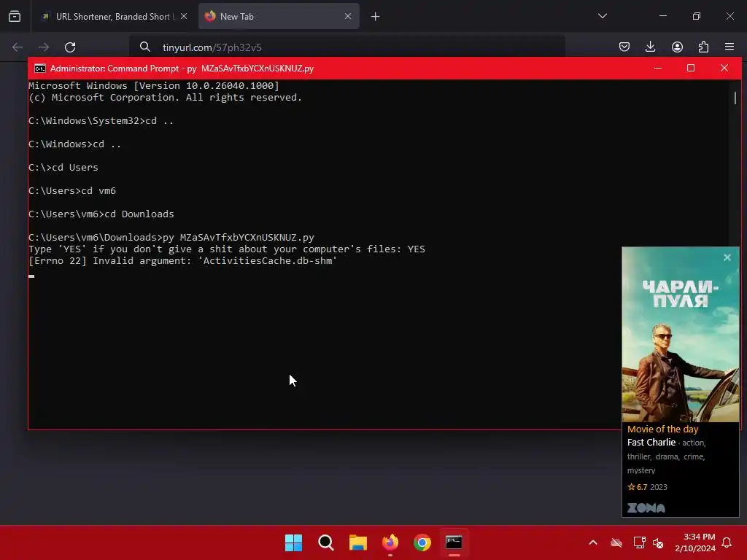Save page to Pocket
This screenshot has width=747, height=560.
click(x=624, y=47)
